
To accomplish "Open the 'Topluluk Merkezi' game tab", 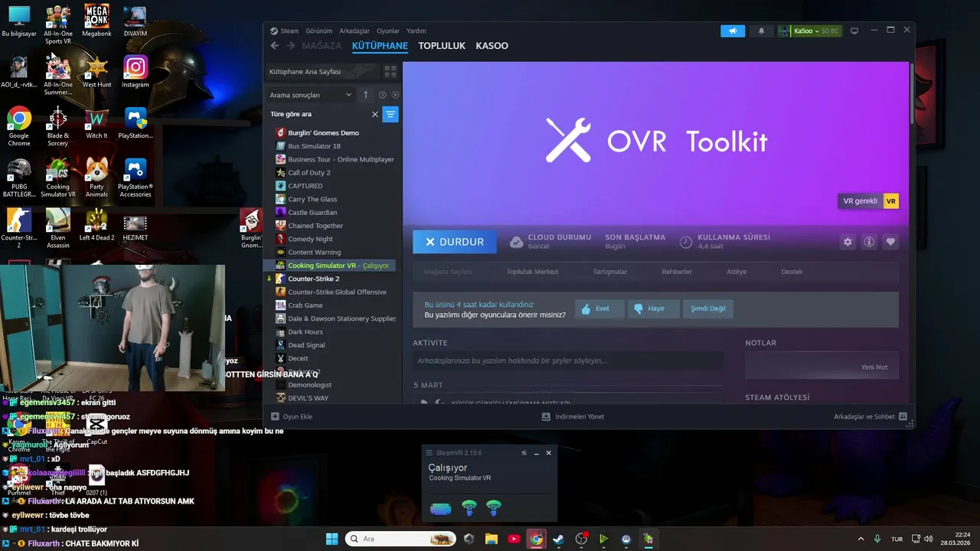I will [532, 272].
